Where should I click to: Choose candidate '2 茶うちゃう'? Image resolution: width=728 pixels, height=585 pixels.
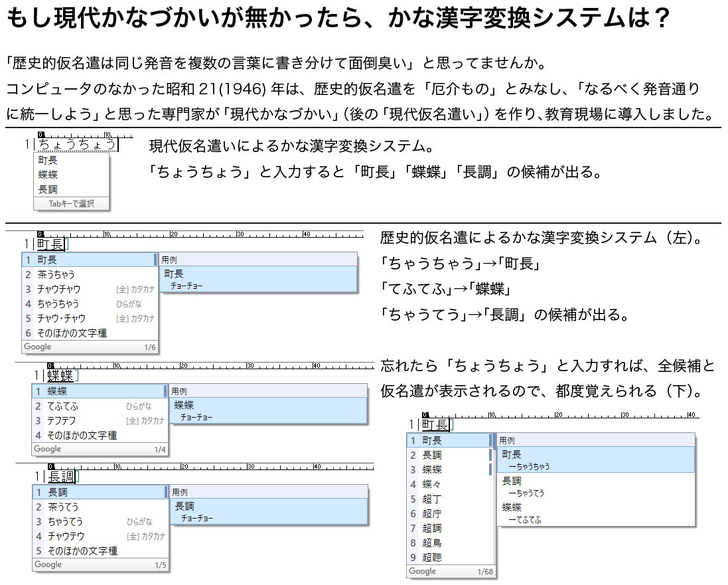click(90, 275)
